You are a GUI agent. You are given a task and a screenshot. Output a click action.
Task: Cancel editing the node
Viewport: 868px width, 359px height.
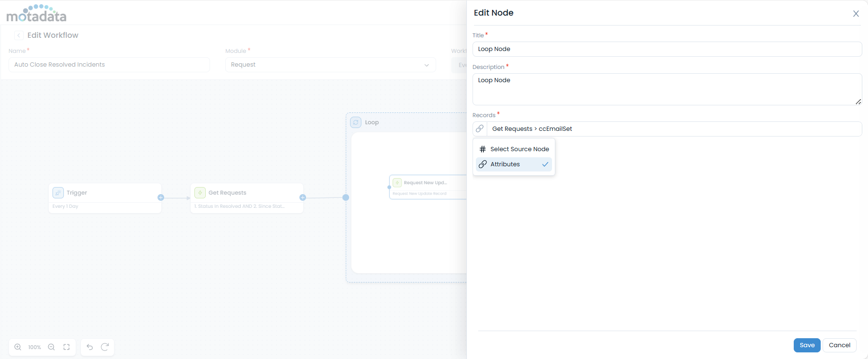[839, 345]
